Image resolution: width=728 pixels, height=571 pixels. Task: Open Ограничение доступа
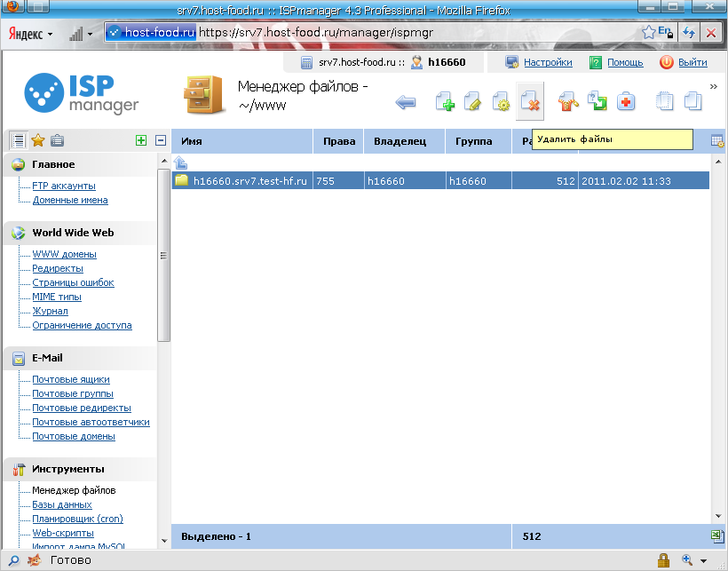83,325
